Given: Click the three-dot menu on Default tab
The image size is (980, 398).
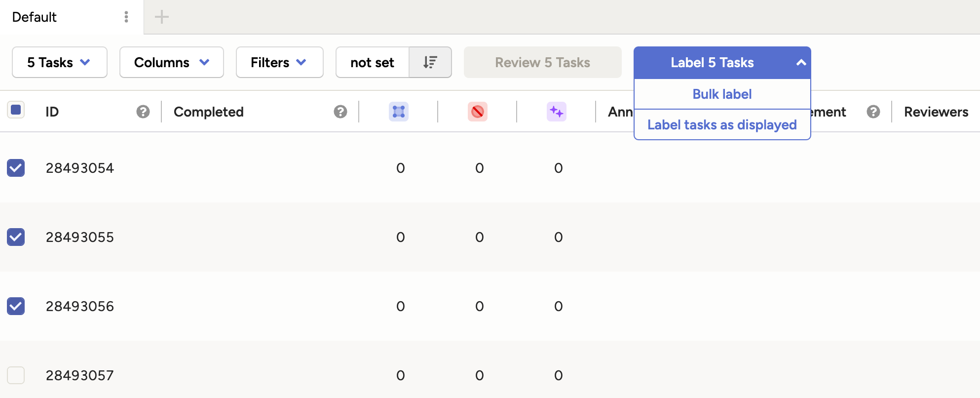Looking at the screenshot, I should (126, 17).
